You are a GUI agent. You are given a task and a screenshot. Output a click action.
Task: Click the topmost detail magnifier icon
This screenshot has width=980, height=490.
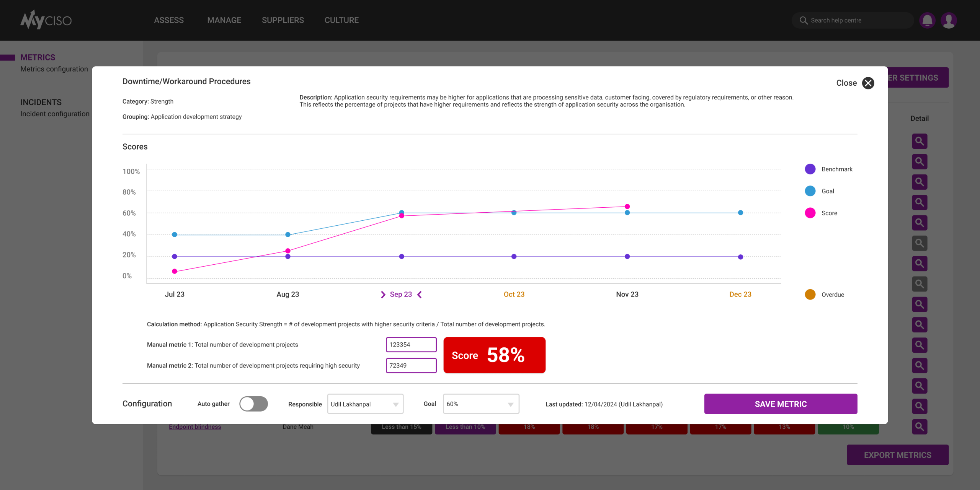(x=919, y=141)
